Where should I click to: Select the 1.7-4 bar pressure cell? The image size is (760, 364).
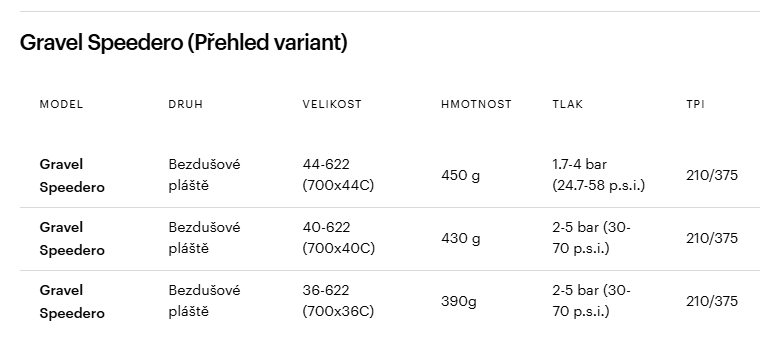click(599, 175)
